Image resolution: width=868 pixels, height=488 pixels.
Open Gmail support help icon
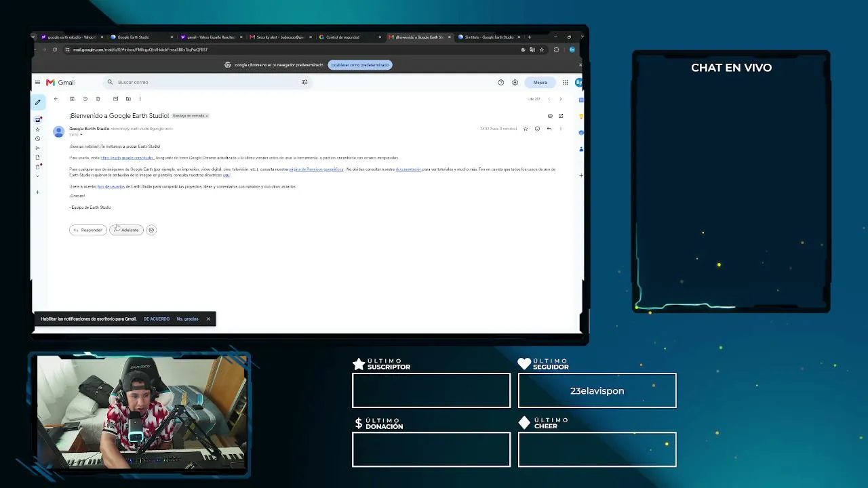[x=501, y=82]
